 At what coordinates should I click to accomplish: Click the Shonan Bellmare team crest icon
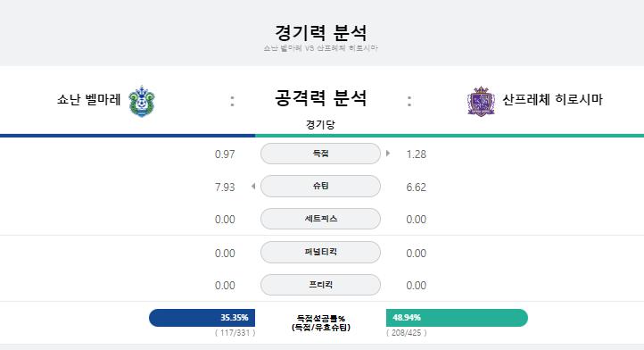tap(142, 101)
